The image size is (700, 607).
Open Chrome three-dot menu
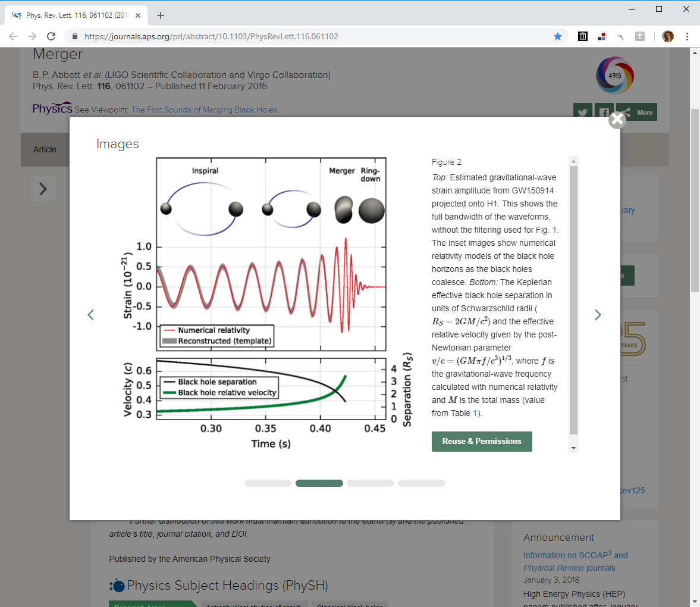687,36
